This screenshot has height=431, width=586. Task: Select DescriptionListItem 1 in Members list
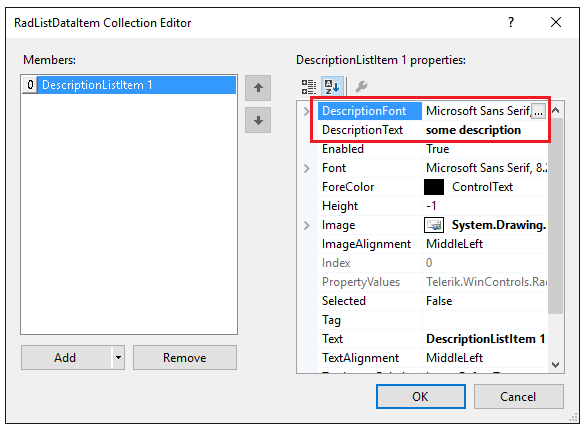(129, 85)
